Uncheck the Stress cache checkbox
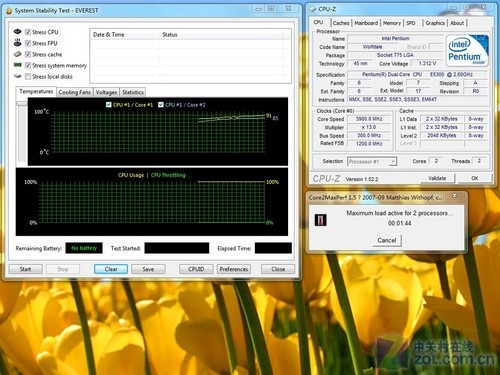500x375 pixels. pyautogui.click(x=28, y=54)
